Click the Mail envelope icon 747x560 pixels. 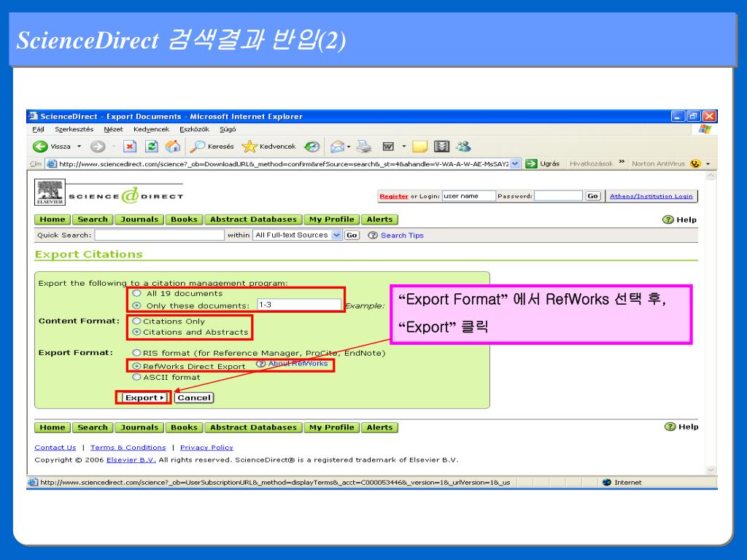click(337, 146)
